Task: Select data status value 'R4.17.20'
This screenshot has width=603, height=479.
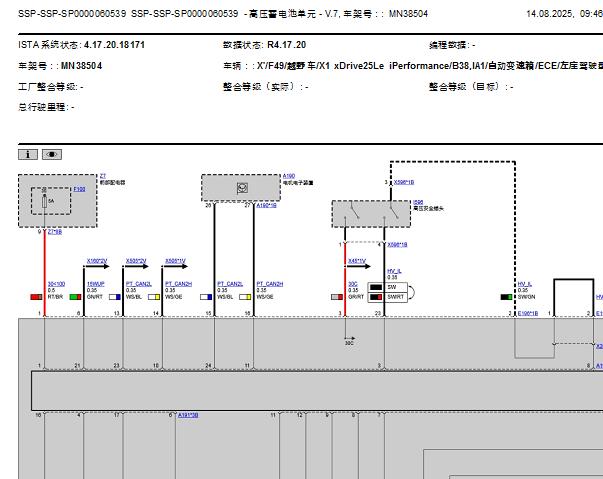Action: pyautogui.click(x=287, y=45)
